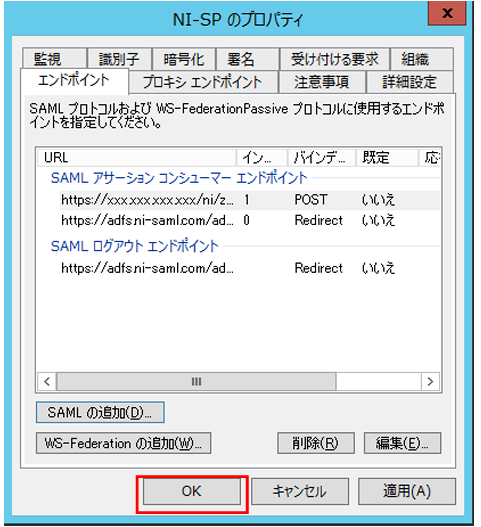The height and width of the screenshot is (527, 481).
Task: Switch to プロキシ エンドポイント tab
Action: pos(203,82)
